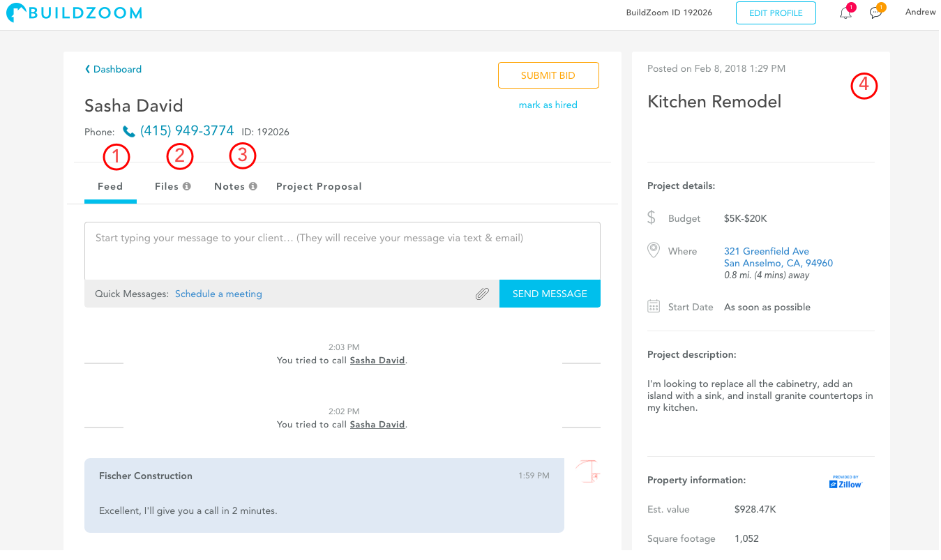This screenshot has height=560, width=941.
Task: Click the BuildZoom logo
Action: 75,13
